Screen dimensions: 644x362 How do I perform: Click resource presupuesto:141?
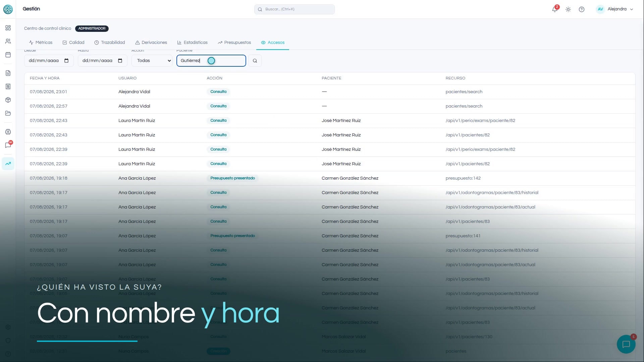[x=463, y=236]
